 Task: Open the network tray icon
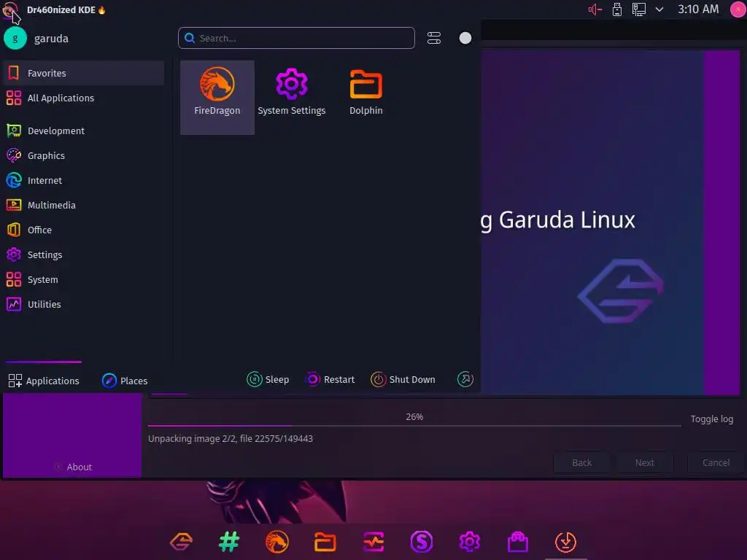[638, 9]
